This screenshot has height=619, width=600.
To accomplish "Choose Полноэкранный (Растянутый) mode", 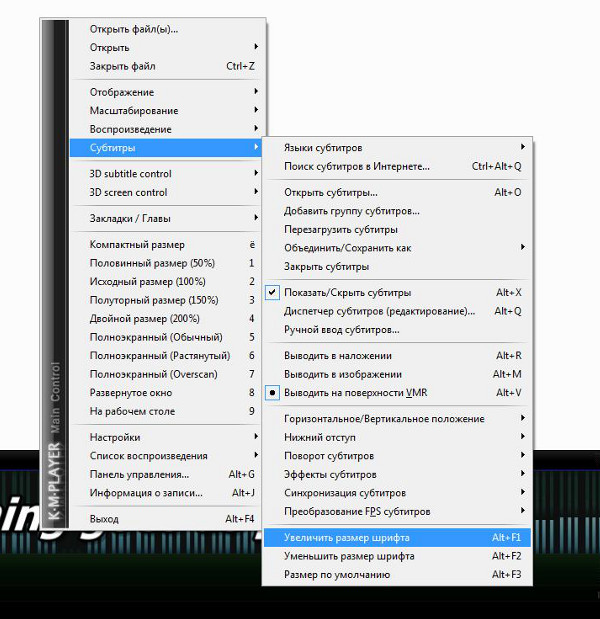I will (165, 356).
